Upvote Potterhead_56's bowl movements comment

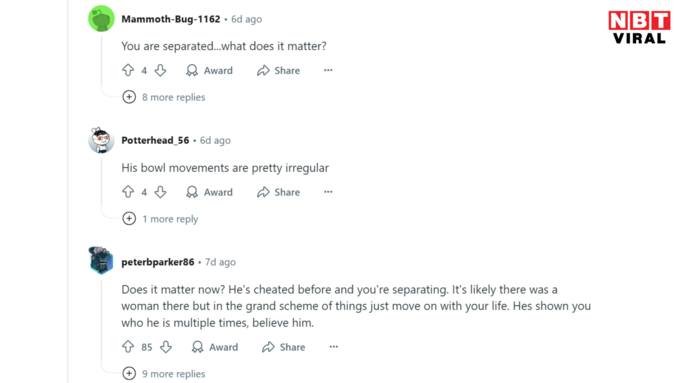tap(128, 192)
